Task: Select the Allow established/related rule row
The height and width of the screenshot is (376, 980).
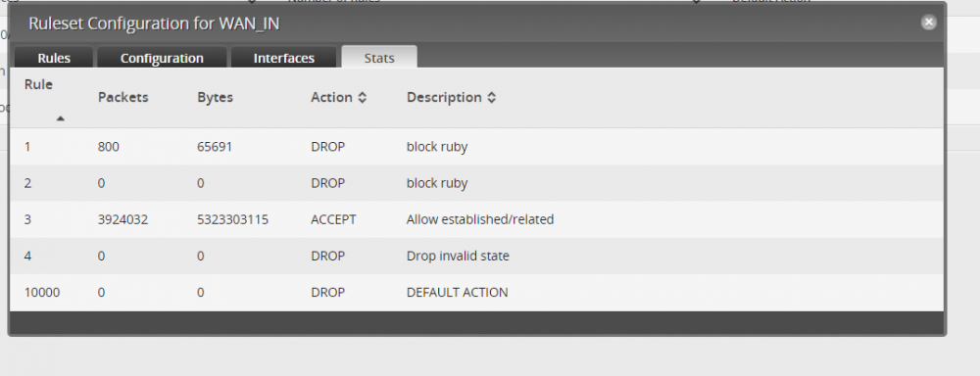Action: coord(476,219)
